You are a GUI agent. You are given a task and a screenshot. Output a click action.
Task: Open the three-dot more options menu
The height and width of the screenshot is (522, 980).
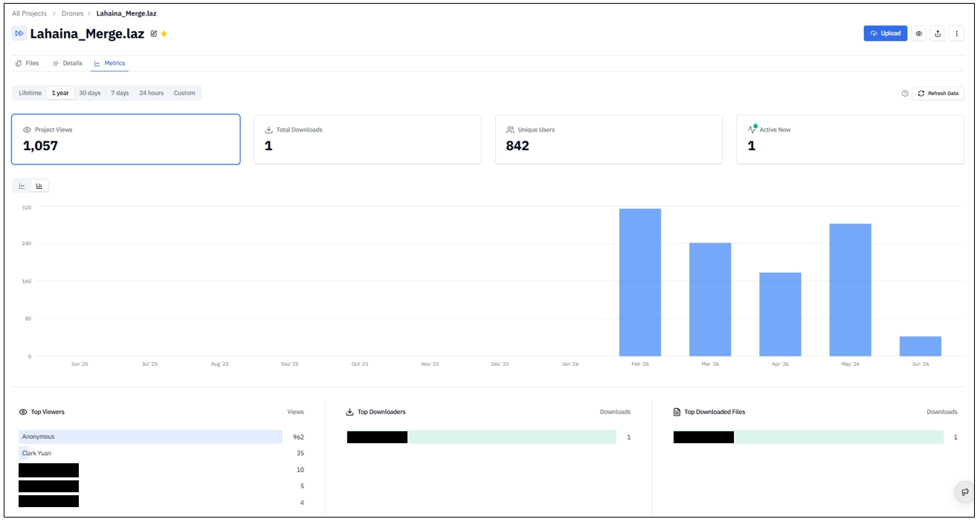coord(957,33)
